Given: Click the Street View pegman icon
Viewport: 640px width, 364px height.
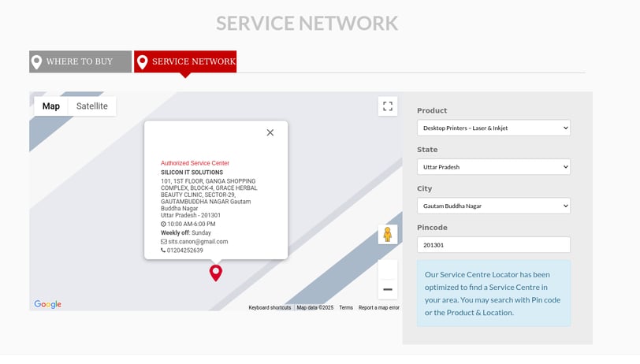Looking at the screenshot, I should click(387, 235).
